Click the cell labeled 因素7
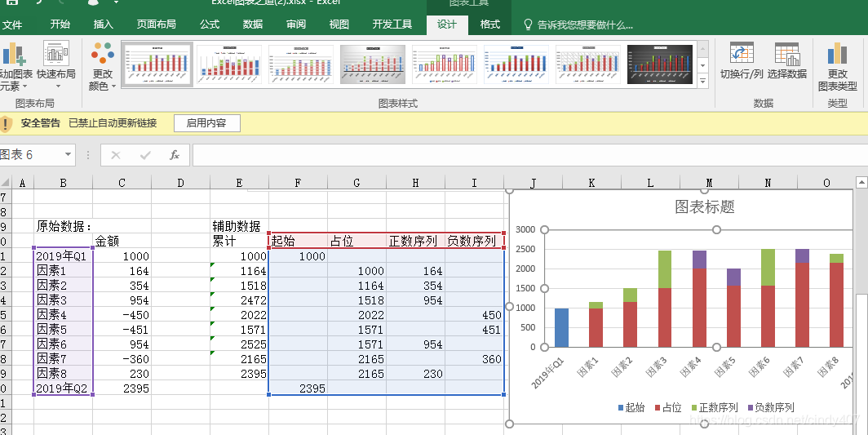Viewport: 868px width, 435px height. (63, 359)
